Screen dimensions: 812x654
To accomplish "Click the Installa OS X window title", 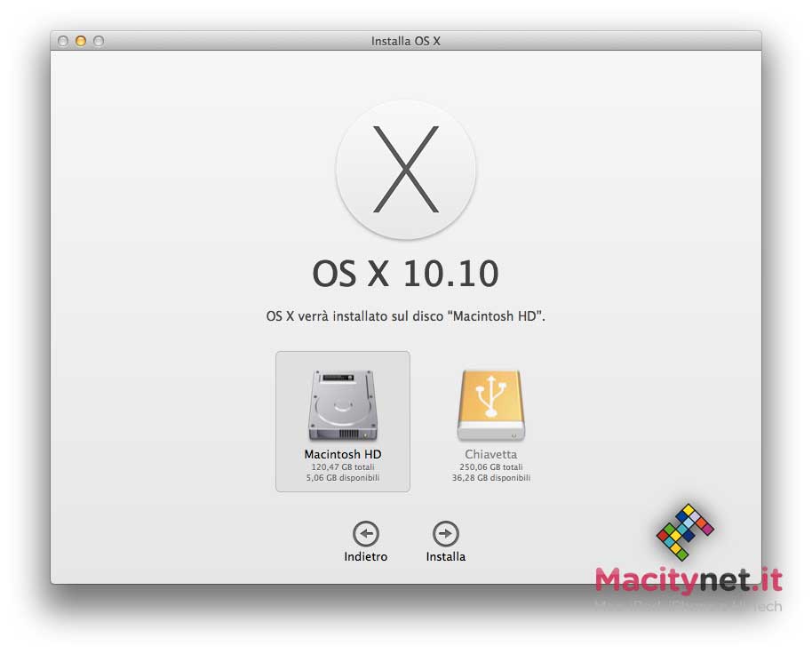I will coord(405,41).
